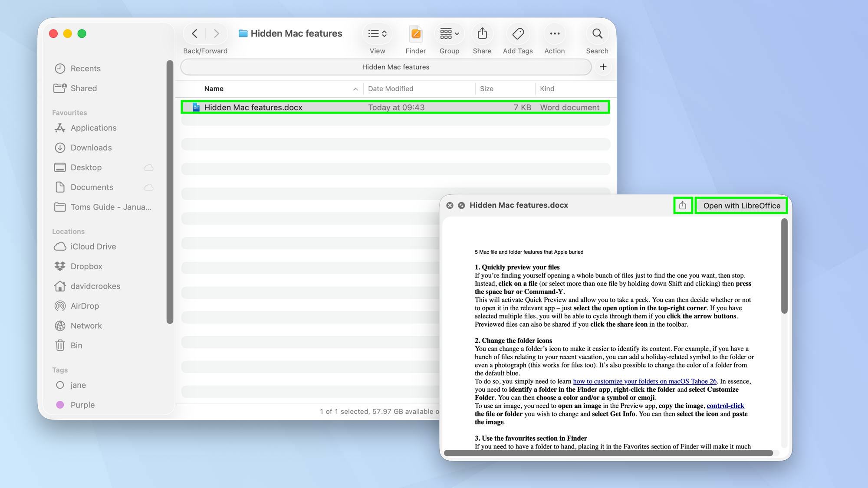Viewport: 868px width, 488px height.
Task: Click the Back navigation arrow
Action: [x=194, y=33]
